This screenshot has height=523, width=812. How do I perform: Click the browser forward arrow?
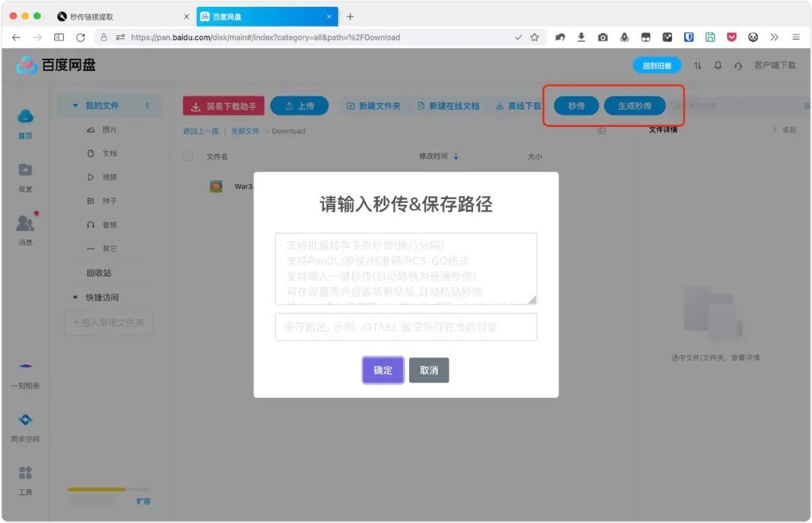38,38
